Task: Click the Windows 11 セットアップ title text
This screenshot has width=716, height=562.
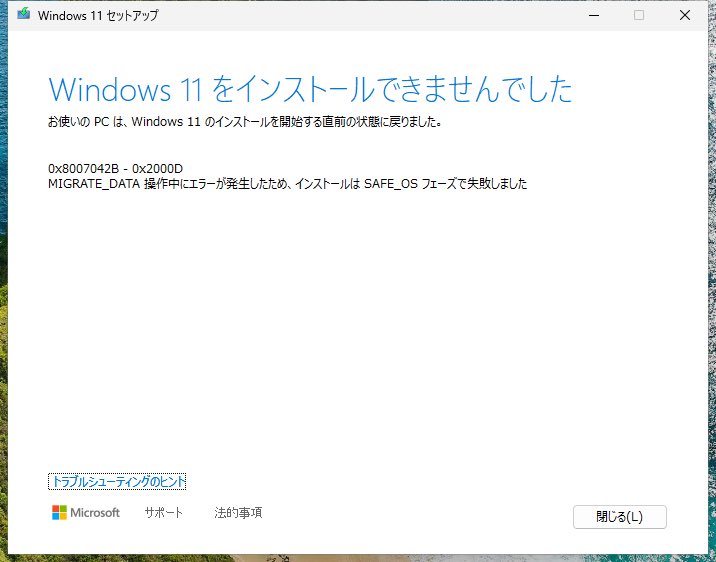Action: (x=98, y=15)
